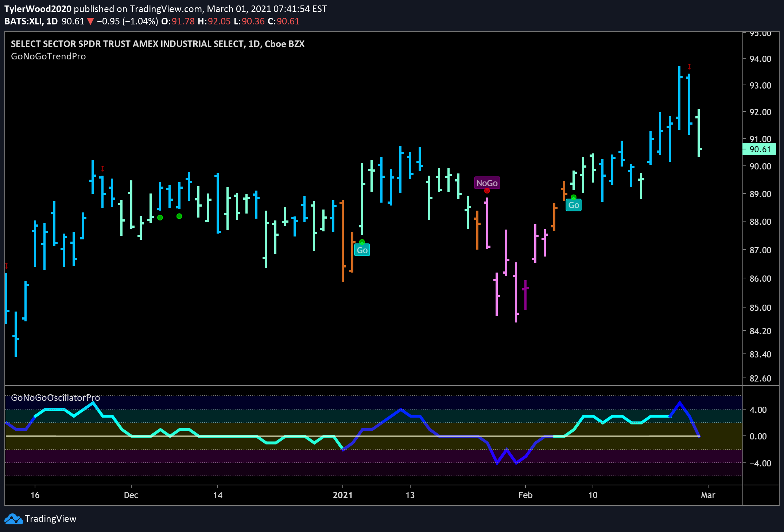The height and width of the screenshot is (532, 784).
Task: Click the NoGo signal label
Action: coord(487,183)
